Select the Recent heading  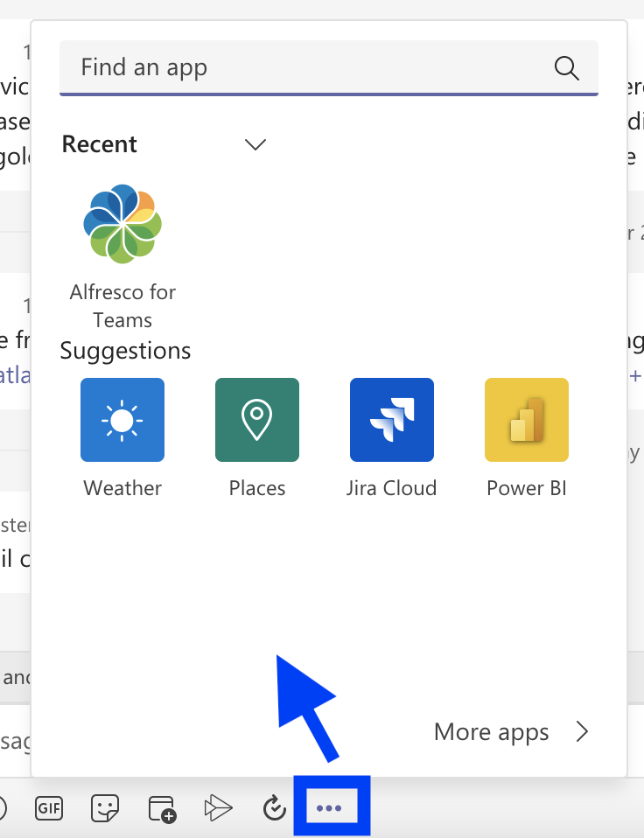(x=99, y=144)
